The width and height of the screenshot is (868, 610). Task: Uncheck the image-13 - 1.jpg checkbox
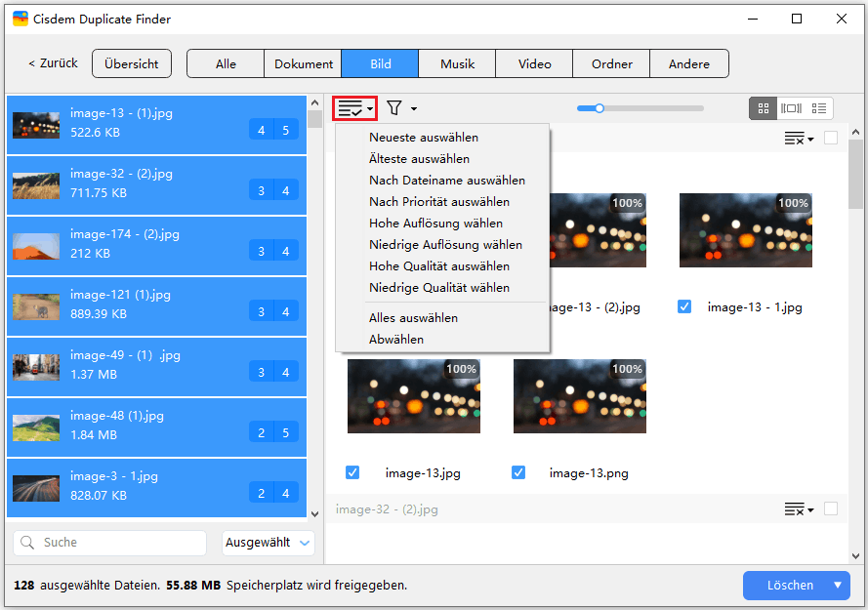point(684,306)
